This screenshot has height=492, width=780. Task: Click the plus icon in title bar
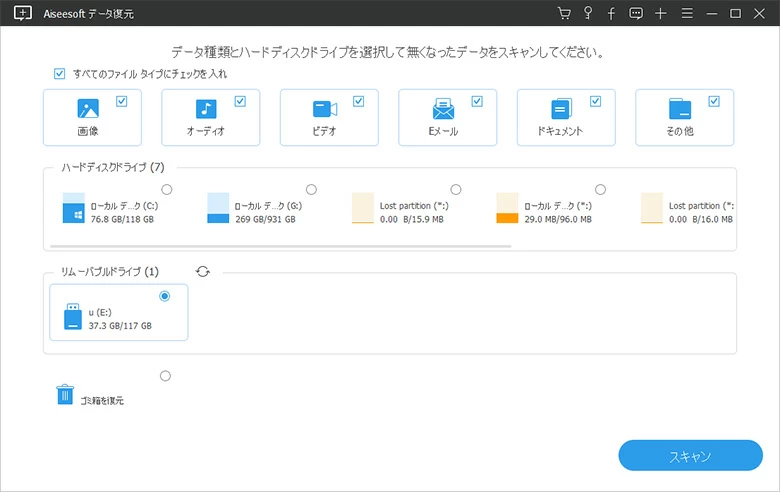661,13
